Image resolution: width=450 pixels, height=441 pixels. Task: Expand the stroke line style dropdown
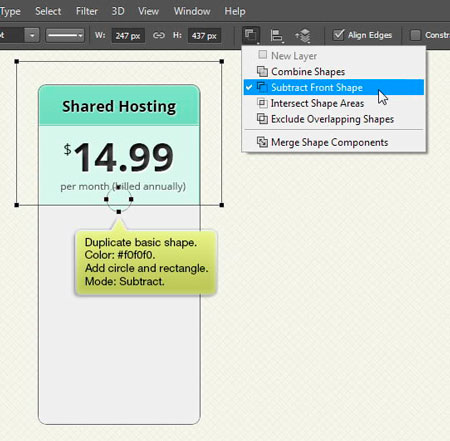[65, 35]
